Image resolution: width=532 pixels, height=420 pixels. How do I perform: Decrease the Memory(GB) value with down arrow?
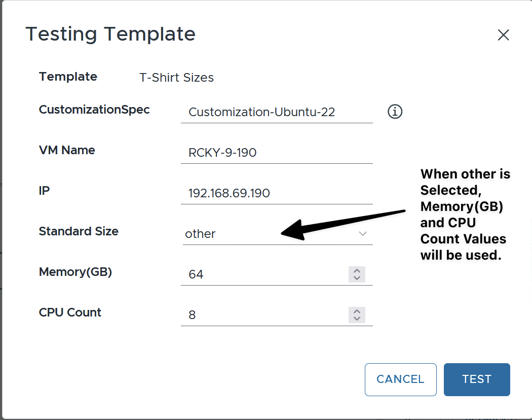(357, 278)
